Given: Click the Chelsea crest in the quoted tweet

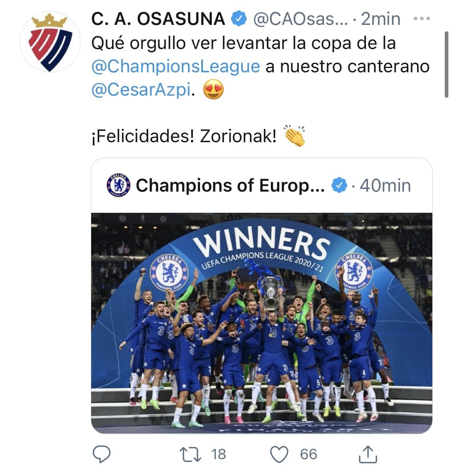Looking at the screenshot, I should tap(119, 186).
